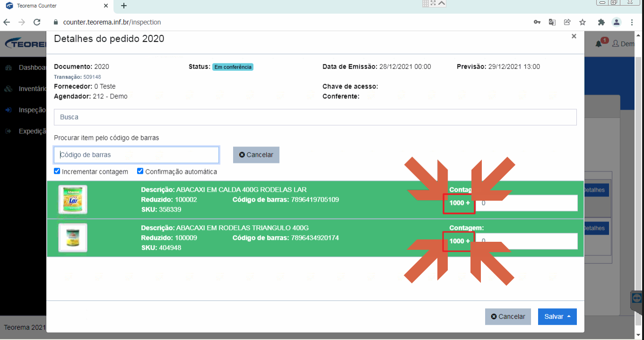Open the Abacaxi Triangulo product thumbnail
Screen dimensions: 644x340
[73, 238]
